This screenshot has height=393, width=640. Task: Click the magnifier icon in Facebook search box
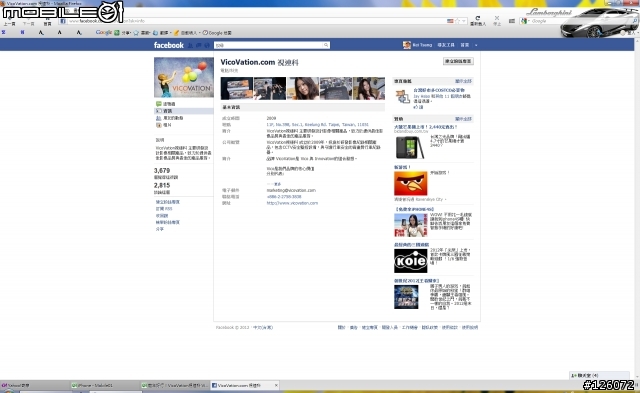point(326,45)
